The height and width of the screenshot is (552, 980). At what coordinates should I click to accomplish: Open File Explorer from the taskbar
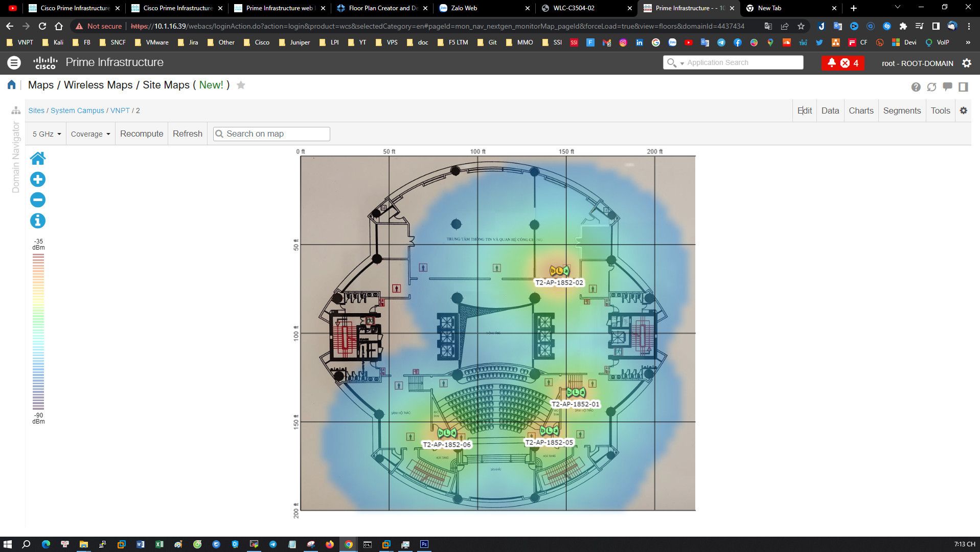coord(83,544)
